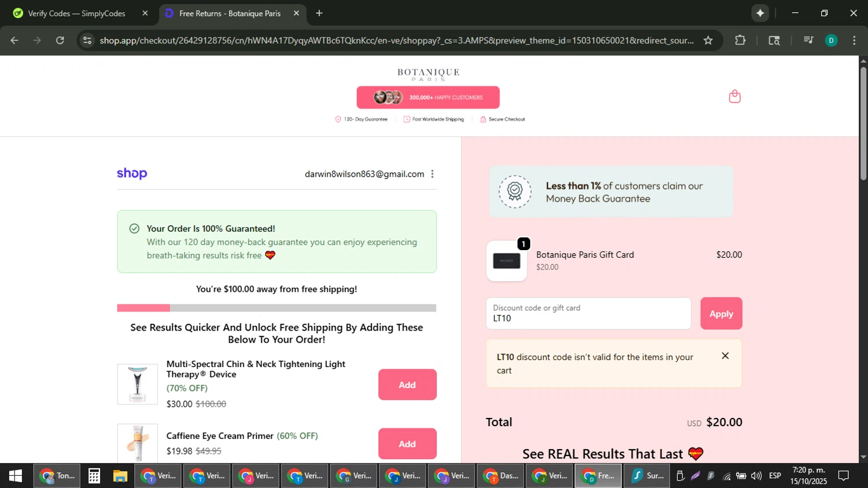The width and height of the screenshot is (868, 488).
Task: Open the shopping bag cart icon
Action: (734, 96)
